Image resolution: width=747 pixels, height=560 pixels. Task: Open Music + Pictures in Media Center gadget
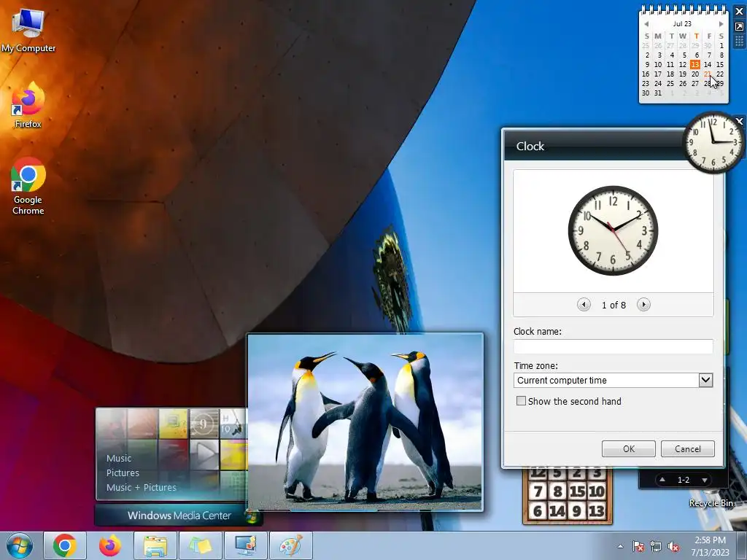141,487
